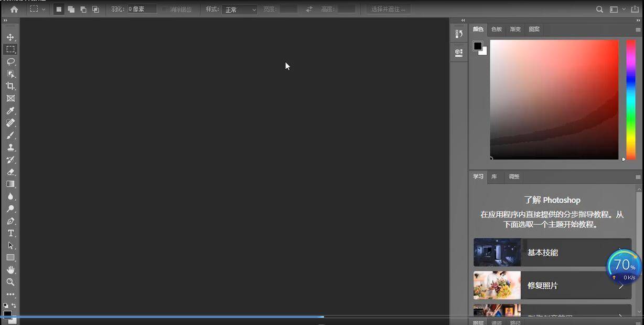Image resolution: width=644 pixels, height=325 pixels.
Task: Click the rainbow hue slider strip
Action: pyautogui.click(x=630, y=99)
